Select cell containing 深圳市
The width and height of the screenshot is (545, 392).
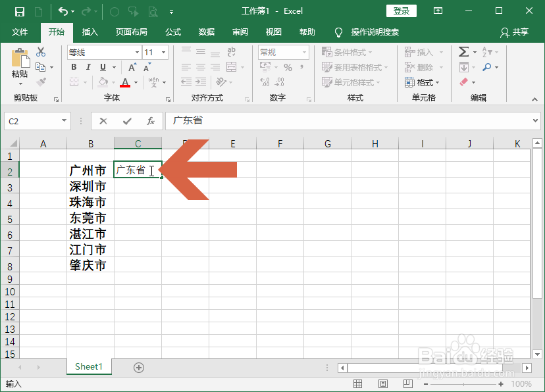pos(90,186)
